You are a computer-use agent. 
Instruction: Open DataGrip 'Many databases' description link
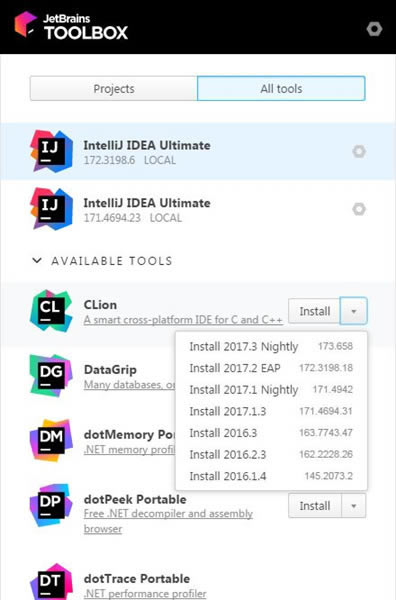click(129, 385)
